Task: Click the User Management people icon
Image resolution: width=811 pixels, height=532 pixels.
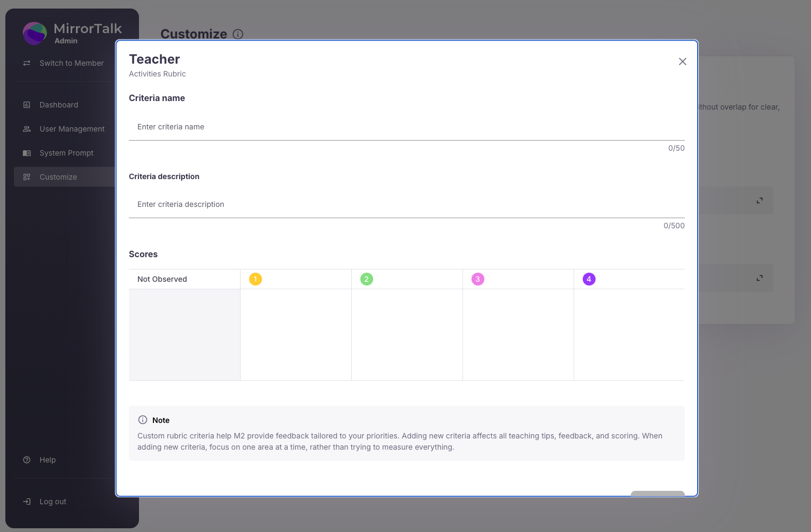Action: click(27, 129)
